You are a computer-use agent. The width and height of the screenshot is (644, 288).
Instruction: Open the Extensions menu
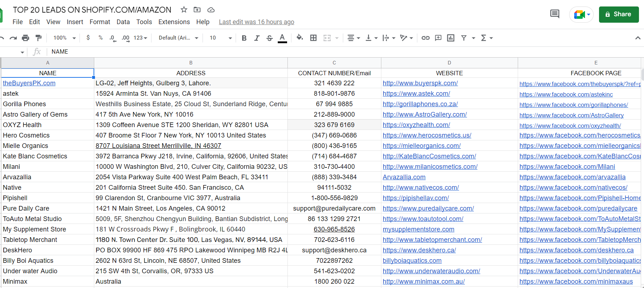coord(174,22)
